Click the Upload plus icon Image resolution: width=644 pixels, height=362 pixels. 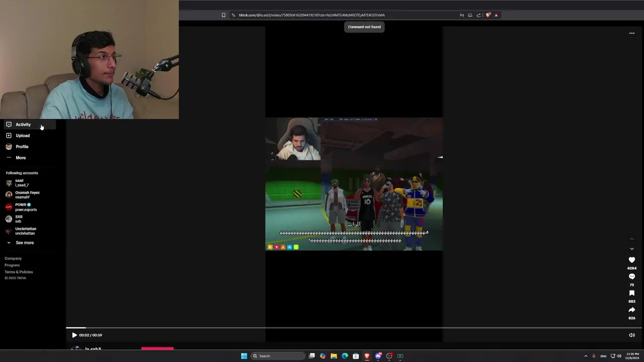point(9,135)
